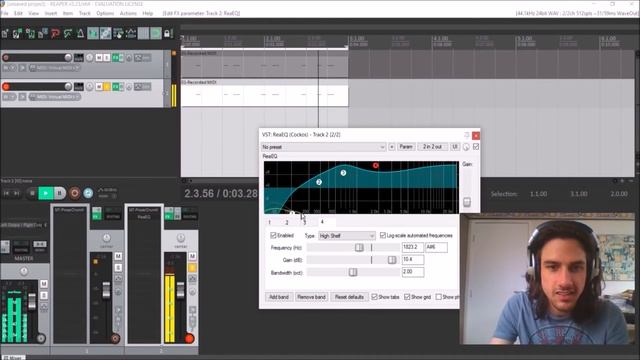Click transport Go to start button
This screenshot has width=640, height=360.
[7, 193]
